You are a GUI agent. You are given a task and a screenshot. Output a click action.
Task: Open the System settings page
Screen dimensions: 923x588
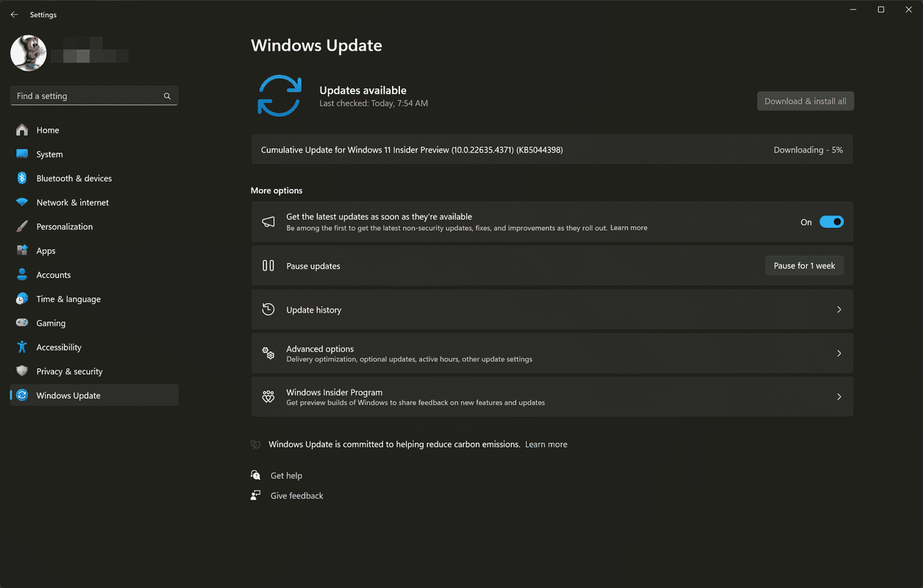coord(94,154)
